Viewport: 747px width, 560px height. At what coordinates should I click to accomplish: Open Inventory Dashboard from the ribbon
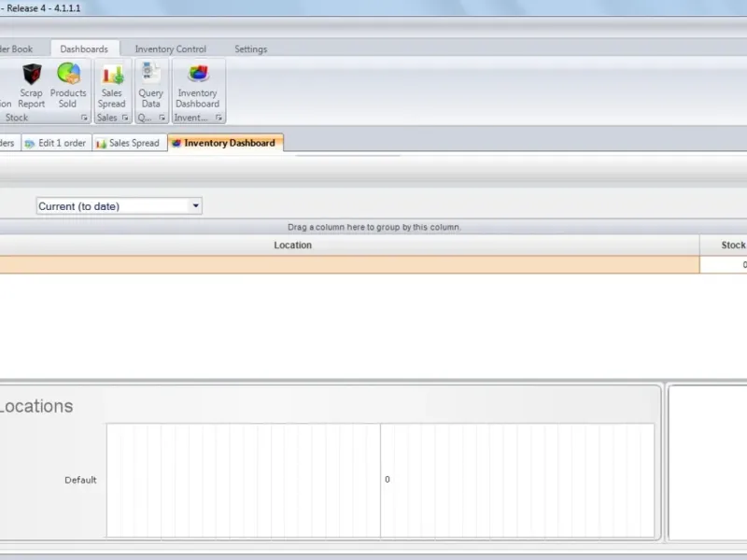(x=198, y=86)
